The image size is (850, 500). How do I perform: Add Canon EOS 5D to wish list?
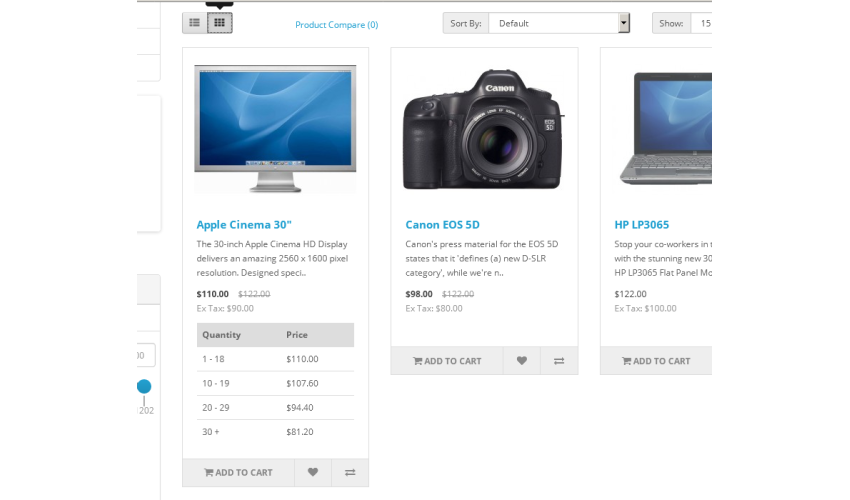(x=521, y=361)
